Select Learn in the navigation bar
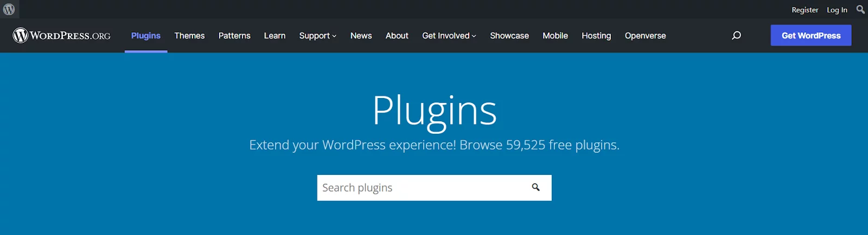868x235 pixels. coord(275,36)
